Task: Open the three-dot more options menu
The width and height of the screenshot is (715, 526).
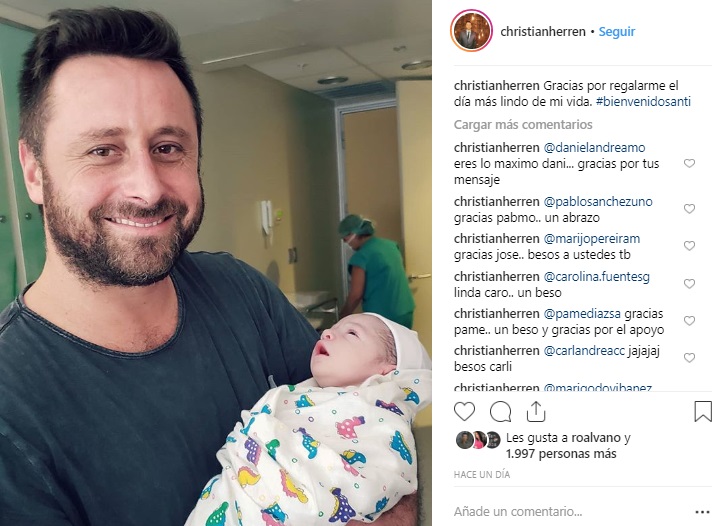Action: [x=702, y=512]
